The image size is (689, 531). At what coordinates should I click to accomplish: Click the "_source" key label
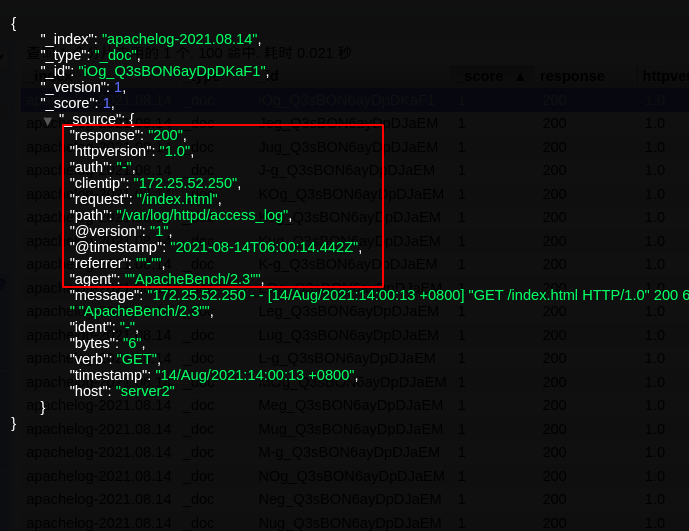[x=90, y=119]
